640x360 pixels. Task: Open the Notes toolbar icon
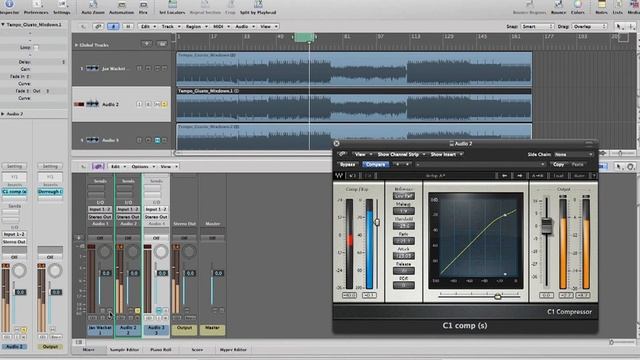pos(601,7)
